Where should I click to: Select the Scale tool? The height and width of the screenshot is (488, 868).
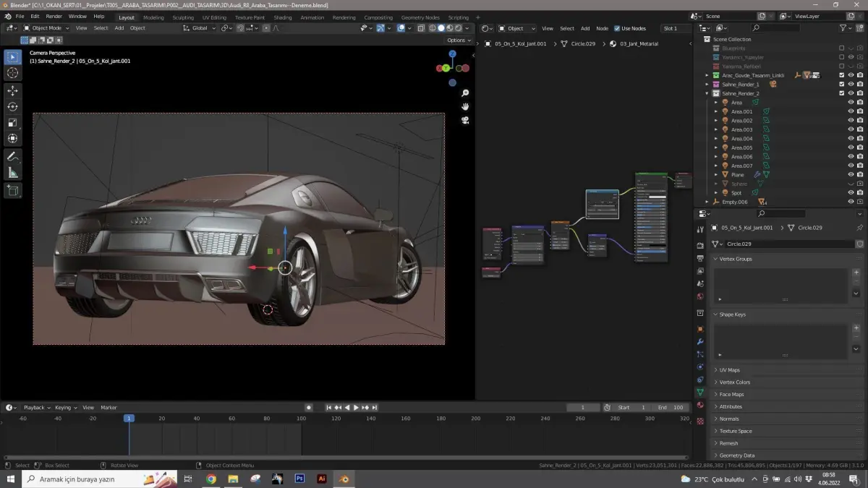pos(12,122)
